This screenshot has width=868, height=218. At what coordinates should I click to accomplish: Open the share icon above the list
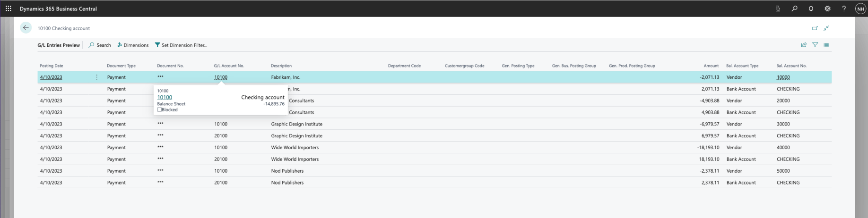[804, 45]
